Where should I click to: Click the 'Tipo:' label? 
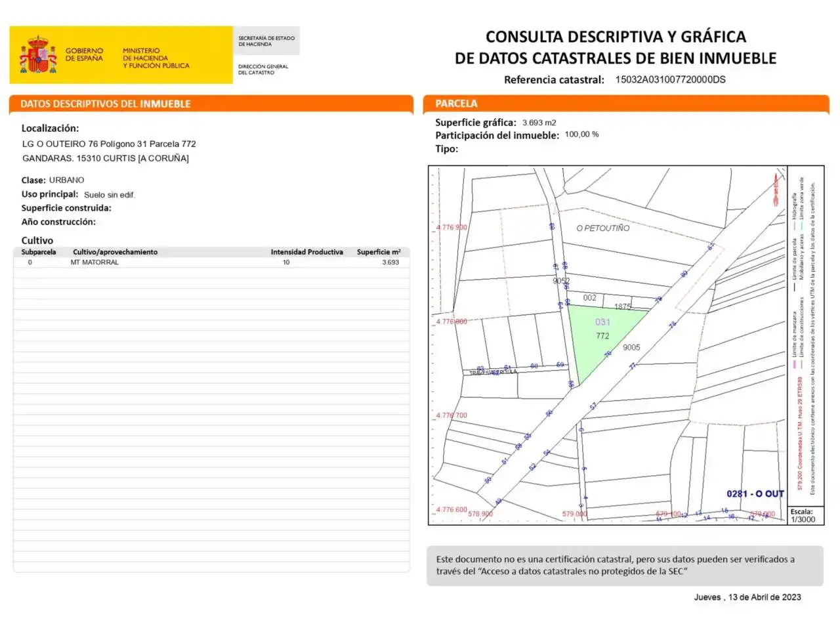(x=447, y=149)
